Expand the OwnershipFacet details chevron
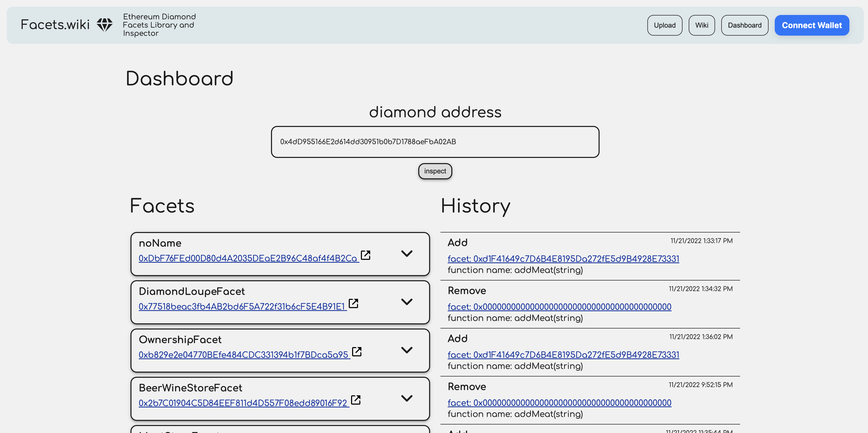The image size is (868, 433). pos(407,350)
